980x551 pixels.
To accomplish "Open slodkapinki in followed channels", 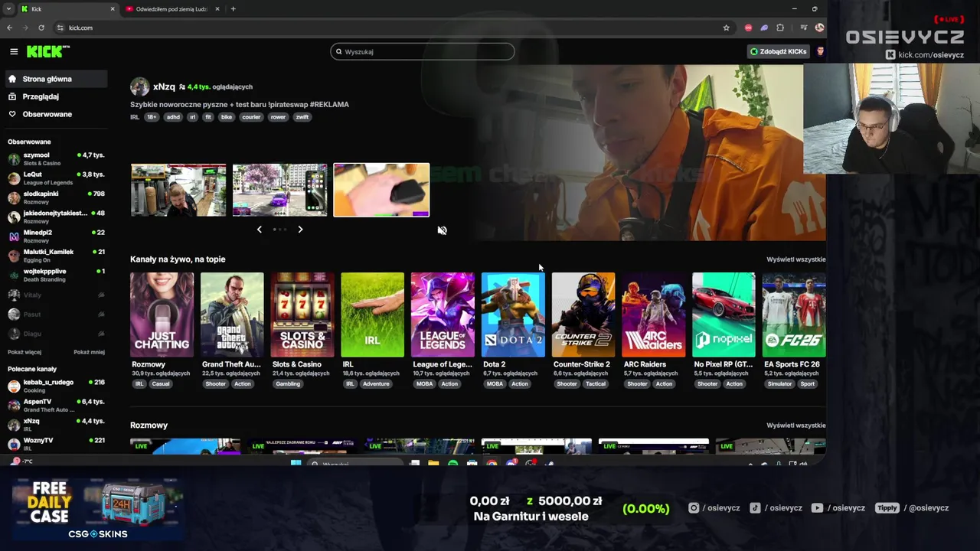I will point(56,197).
